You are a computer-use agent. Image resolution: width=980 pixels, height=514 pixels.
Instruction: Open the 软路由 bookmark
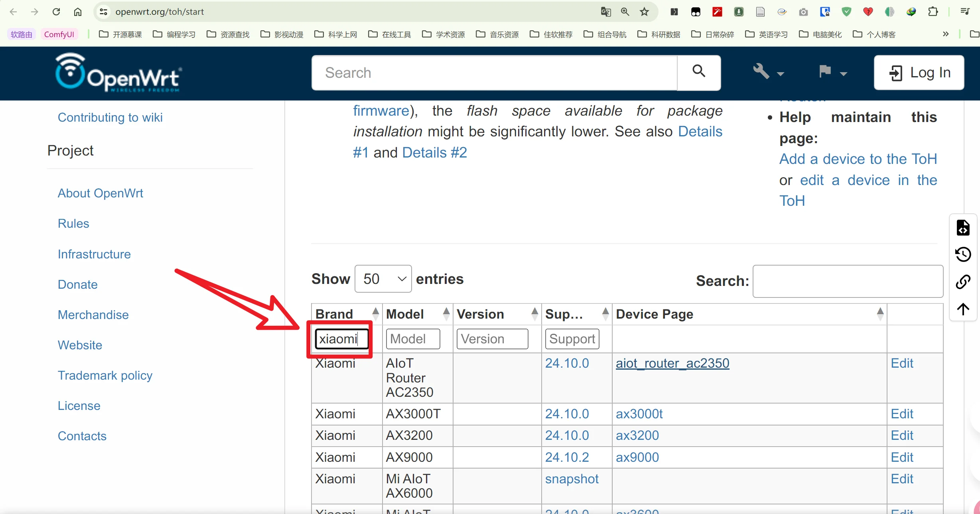pos(22,34)
